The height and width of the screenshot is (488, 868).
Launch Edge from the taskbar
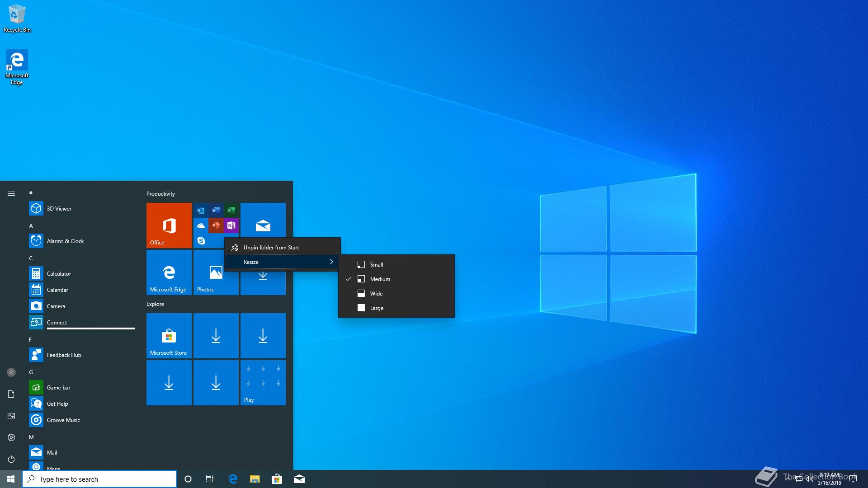[x=233, y=479]
